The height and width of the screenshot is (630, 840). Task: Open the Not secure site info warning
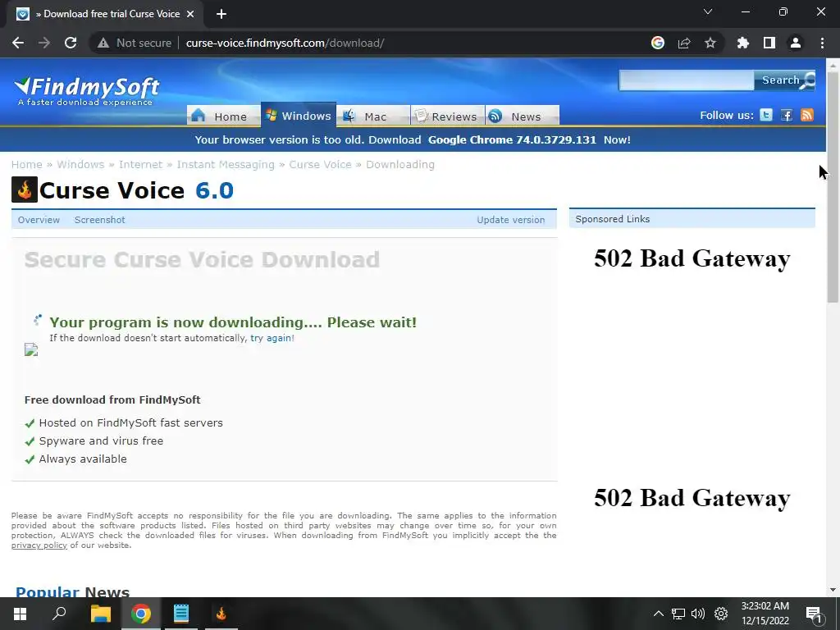point(135,43)
